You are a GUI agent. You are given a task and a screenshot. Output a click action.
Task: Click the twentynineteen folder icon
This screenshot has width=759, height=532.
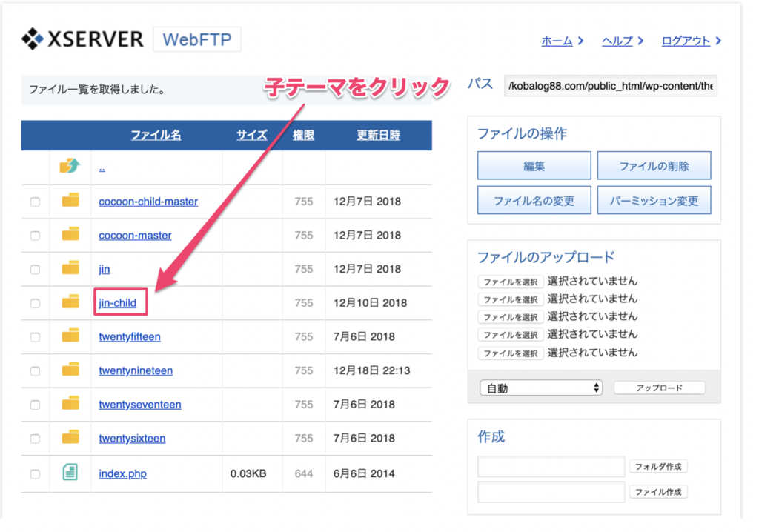click(x=70, y=369)
